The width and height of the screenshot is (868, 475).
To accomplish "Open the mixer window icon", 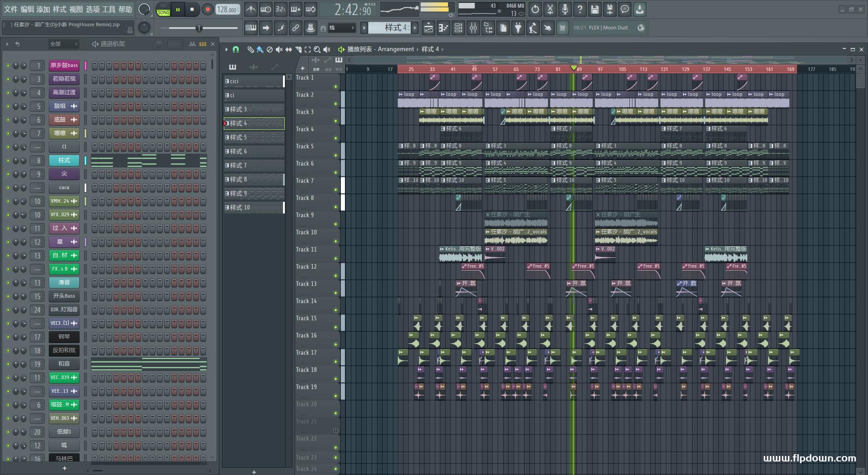I will click(473, 28).
